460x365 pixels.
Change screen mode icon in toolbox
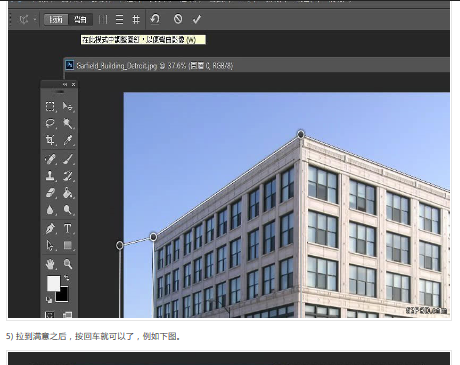(x=68, y=314)
